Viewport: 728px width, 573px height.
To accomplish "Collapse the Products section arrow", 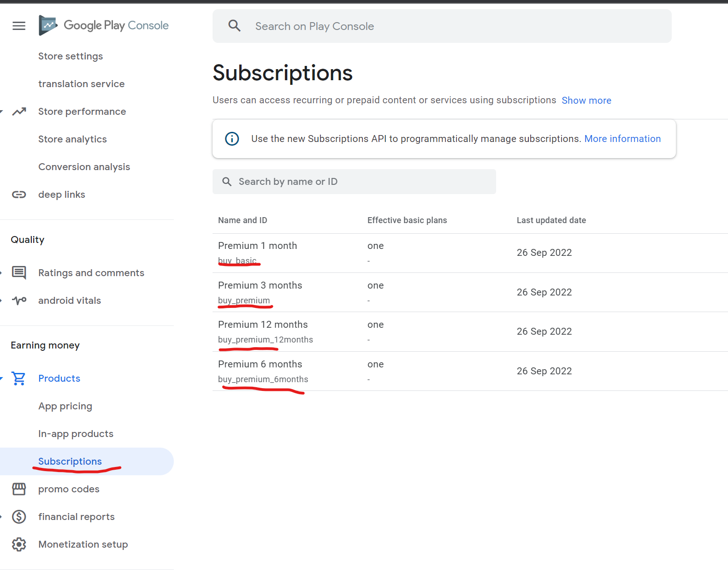I will pyautogui.click(x=1, y=378).
